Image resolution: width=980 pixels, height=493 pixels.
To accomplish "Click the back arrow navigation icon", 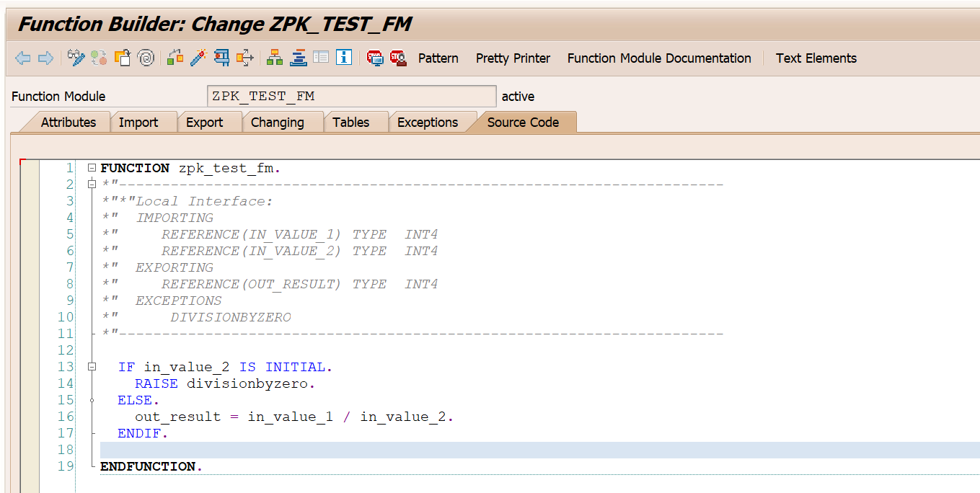I will click(x=22, y=58).
